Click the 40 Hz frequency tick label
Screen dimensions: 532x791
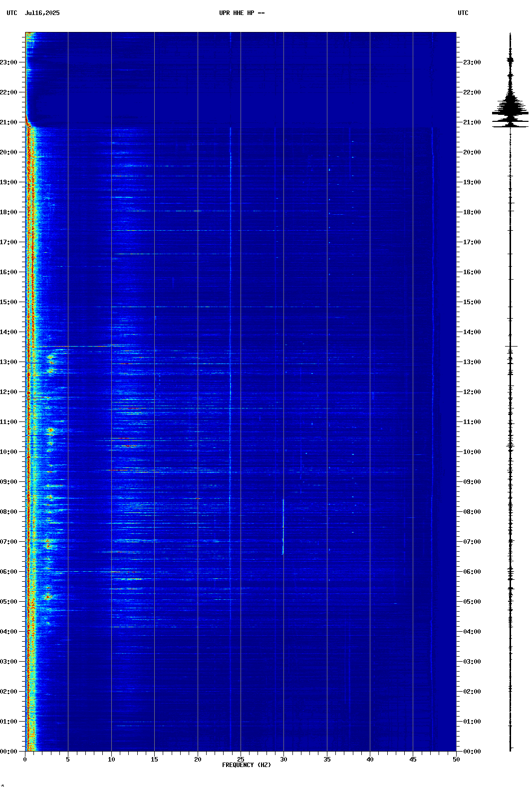370,760
